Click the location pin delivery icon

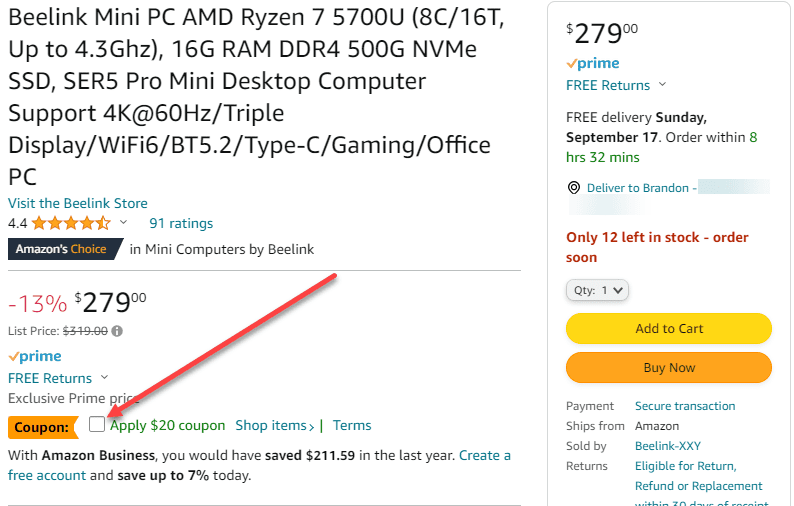point(574,188)
